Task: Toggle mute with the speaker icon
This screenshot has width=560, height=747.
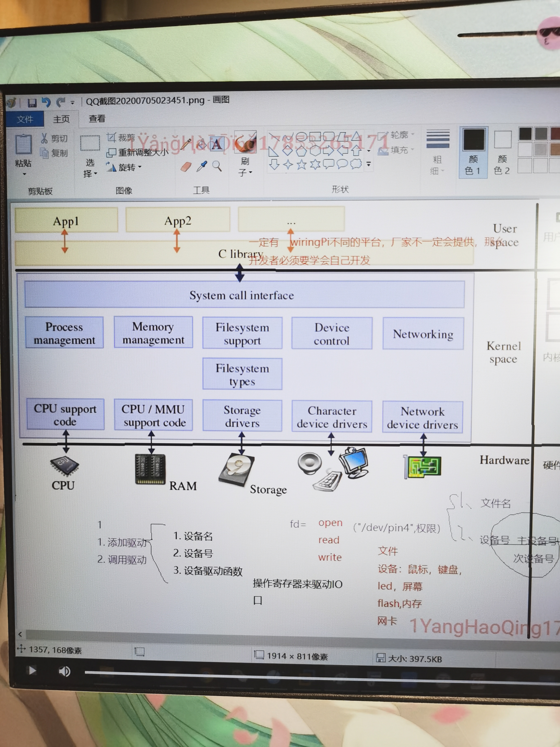Action: [x=64, y=671]
